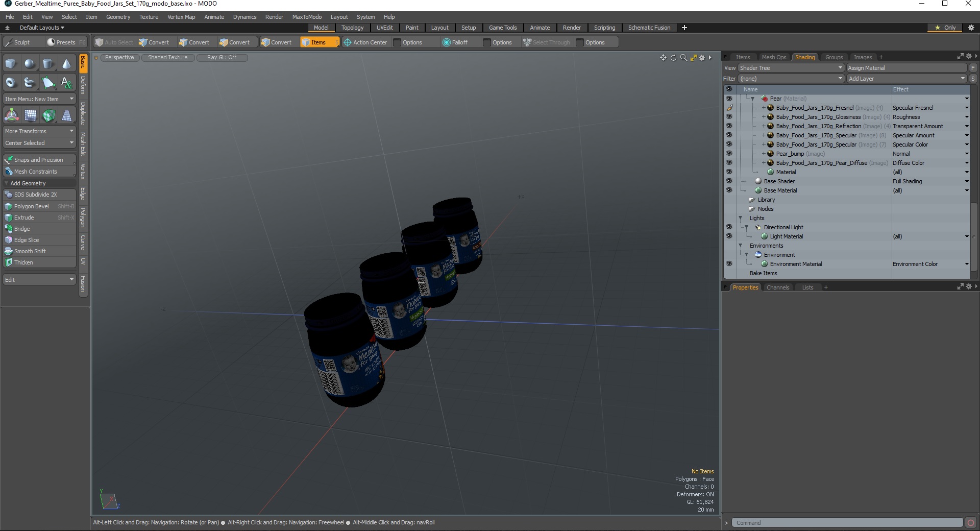
Task: Open the View Shader Tree dropdown
Action: [791, 68]
